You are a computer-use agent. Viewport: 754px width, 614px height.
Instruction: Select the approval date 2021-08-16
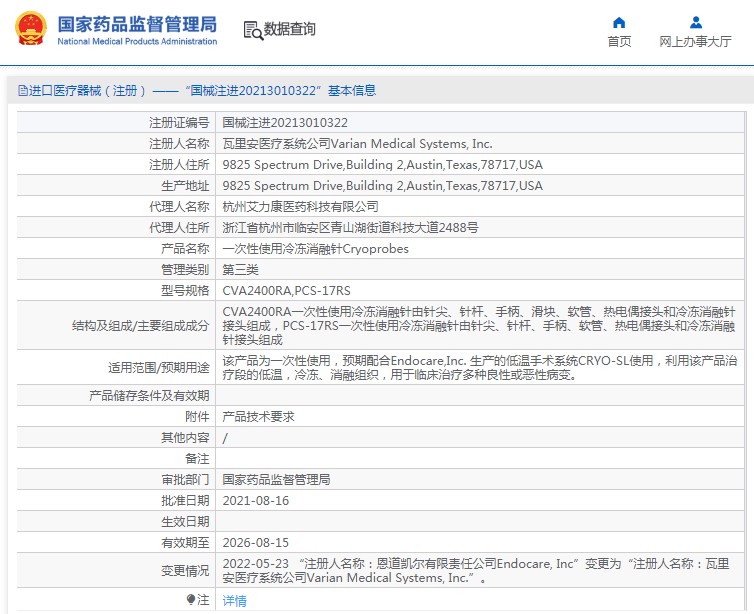(x=256, y=501)
